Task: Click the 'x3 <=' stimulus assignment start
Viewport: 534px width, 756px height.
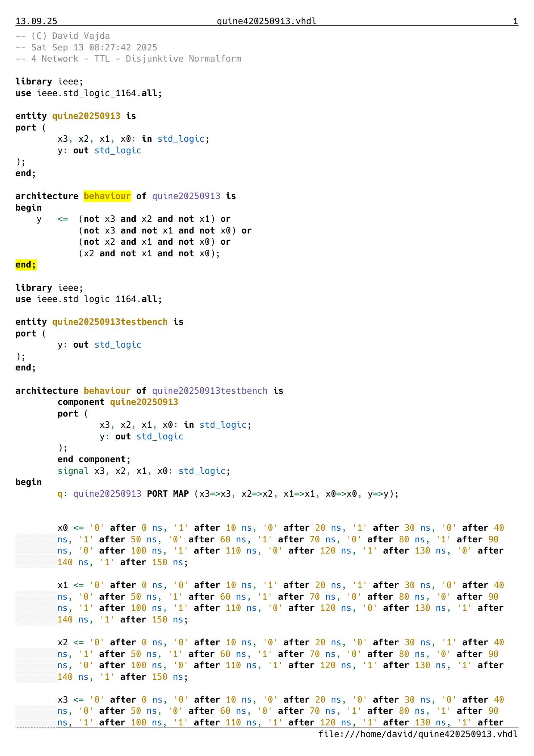Action: [71, 700]
